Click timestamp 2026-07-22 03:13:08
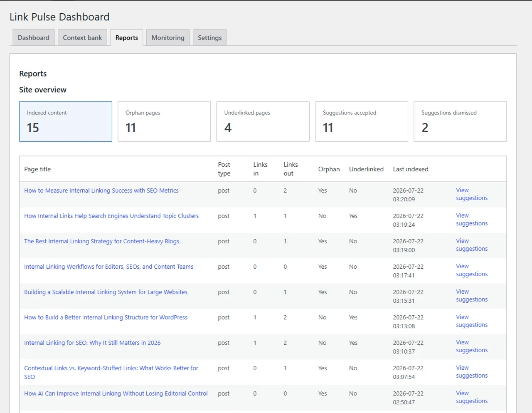The height and width of the screenshot is (413, 532). (408, 321)
